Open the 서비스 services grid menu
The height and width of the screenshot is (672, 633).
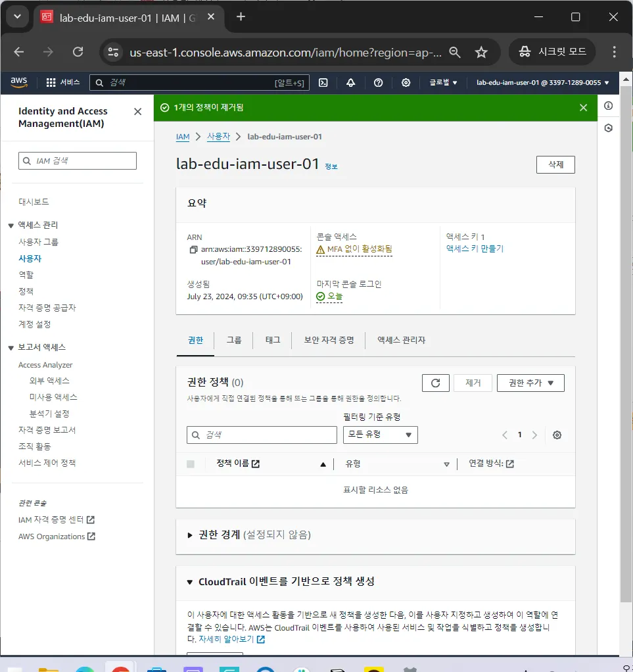click(63, 82)
